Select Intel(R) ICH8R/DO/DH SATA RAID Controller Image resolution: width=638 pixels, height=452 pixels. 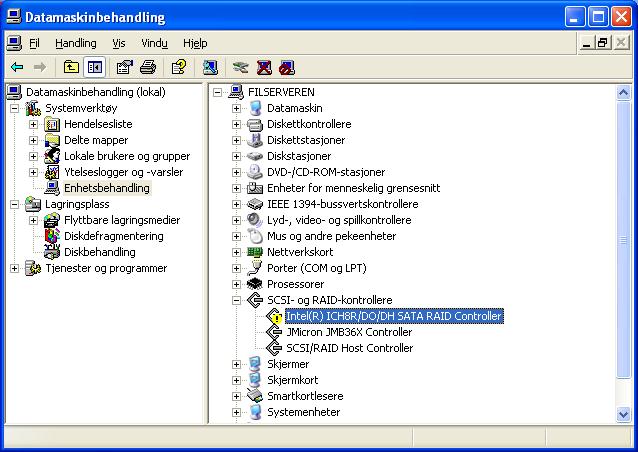[x=394, y=316]
